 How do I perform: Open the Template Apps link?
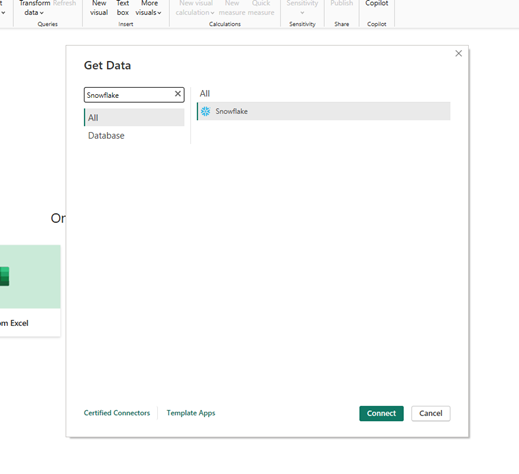191,413
